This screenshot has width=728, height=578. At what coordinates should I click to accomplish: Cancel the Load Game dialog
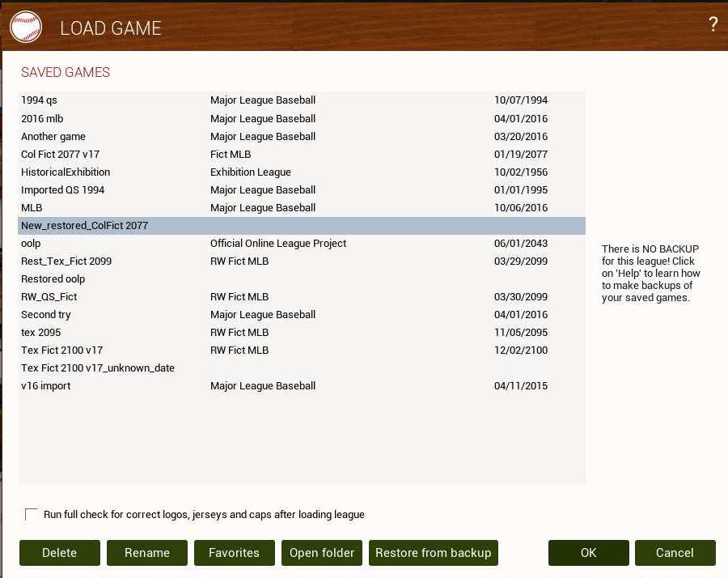[675, 553]
